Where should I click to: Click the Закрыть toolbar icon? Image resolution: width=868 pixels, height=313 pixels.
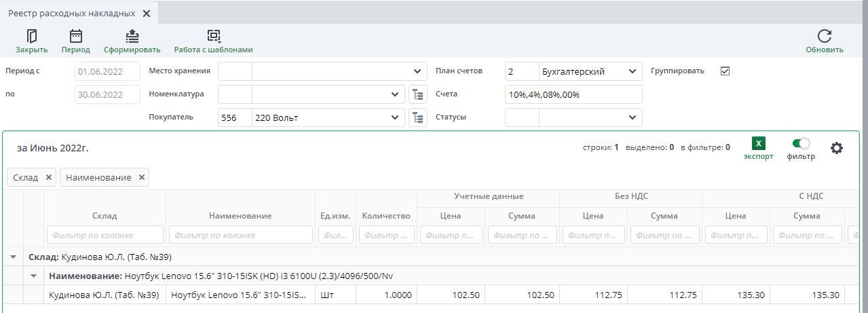tap(31, 37)
